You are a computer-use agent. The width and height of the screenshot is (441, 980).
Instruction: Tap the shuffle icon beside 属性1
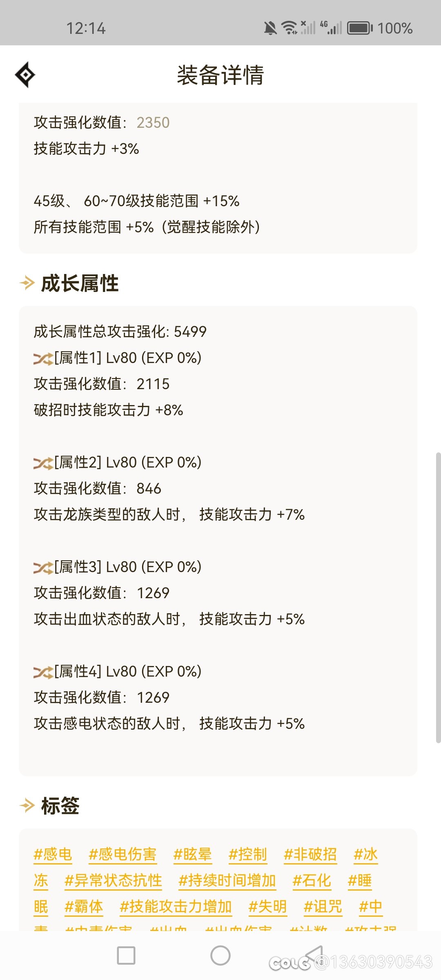pos(43,359)
